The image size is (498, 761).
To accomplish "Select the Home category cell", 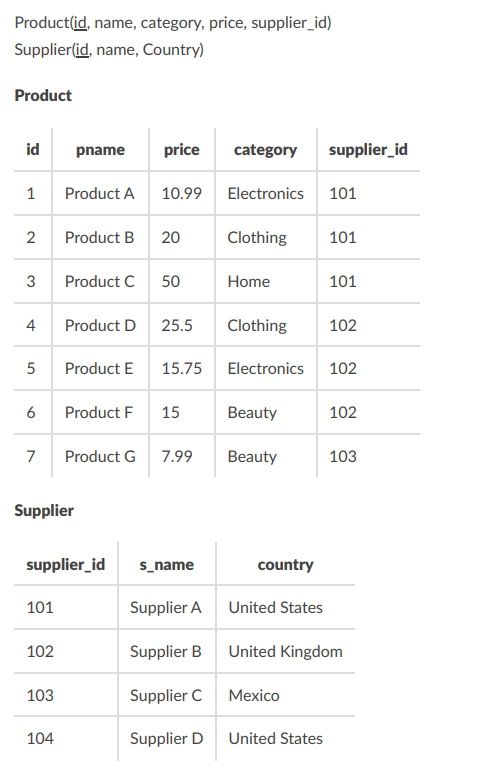I will coord(249,281).
